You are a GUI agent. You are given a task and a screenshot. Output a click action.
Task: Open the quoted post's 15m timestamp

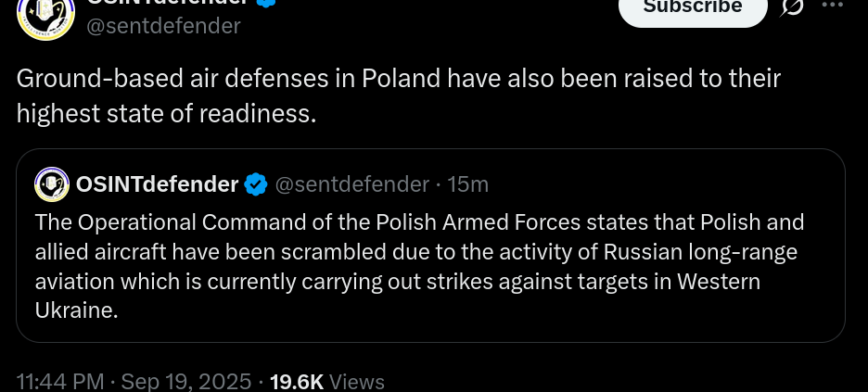(x=467, y=184)
